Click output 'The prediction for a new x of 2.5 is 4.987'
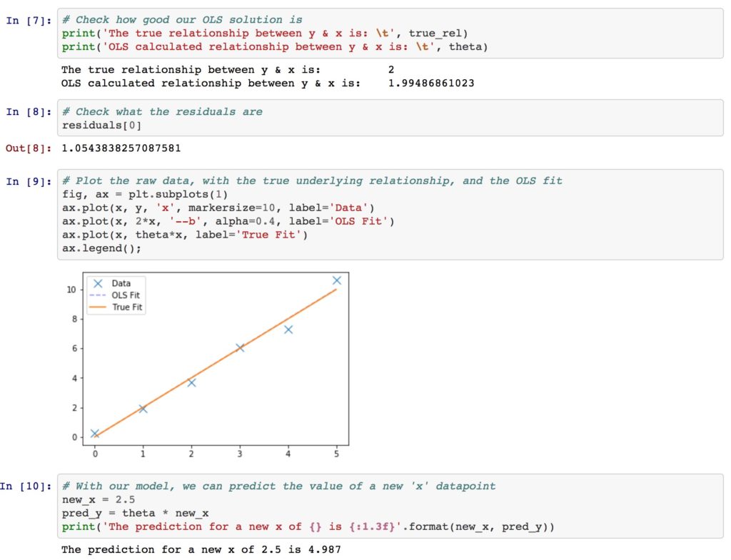 [x=201, y=550]
